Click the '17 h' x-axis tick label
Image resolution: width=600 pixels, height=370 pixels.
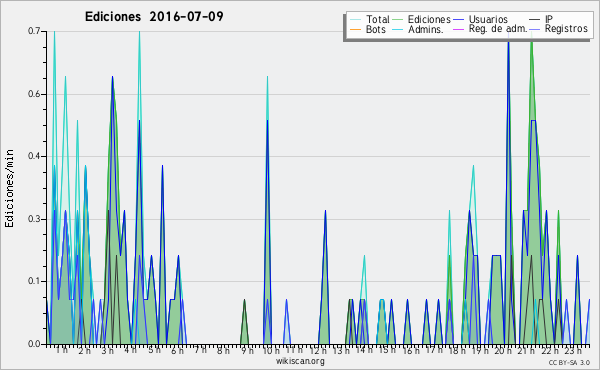coord(434,350)
